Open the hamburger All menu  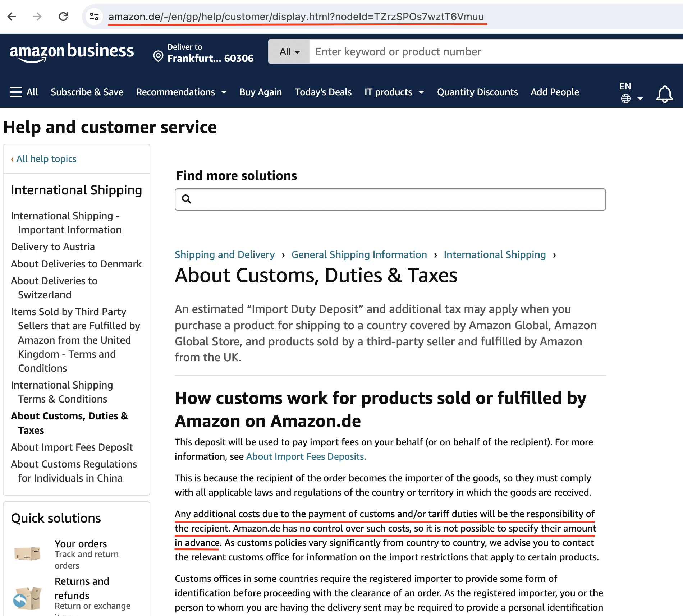24,92
